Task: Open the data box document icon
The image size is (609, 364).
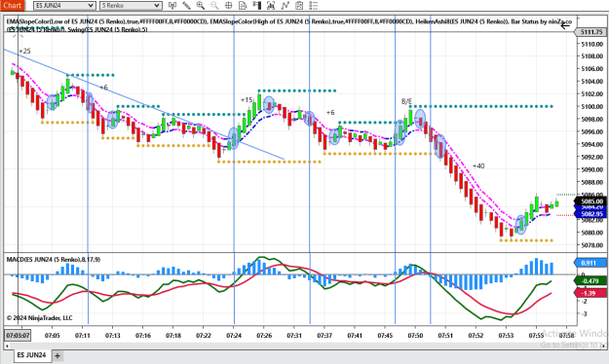Action: point(243,6)
